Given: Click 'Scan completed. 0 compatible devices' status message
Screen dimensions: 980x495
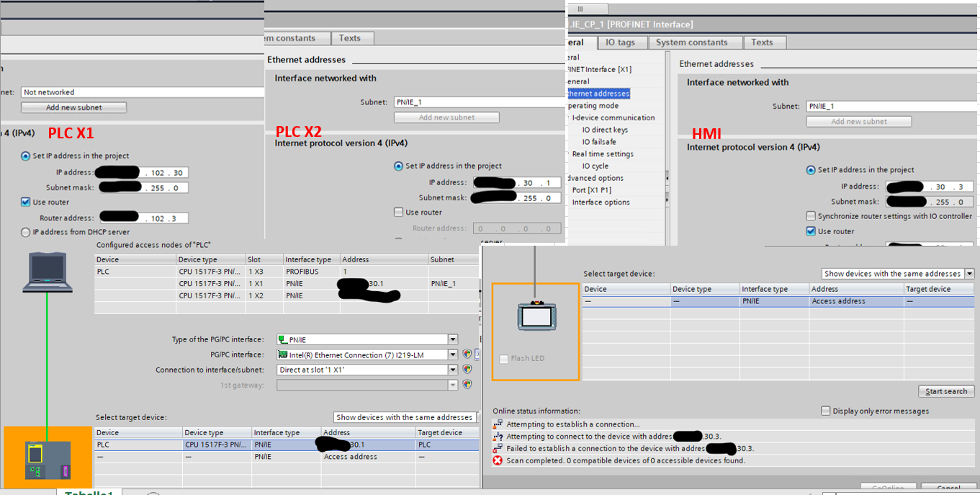Looking at the screenshot, I should click(626, 460).
